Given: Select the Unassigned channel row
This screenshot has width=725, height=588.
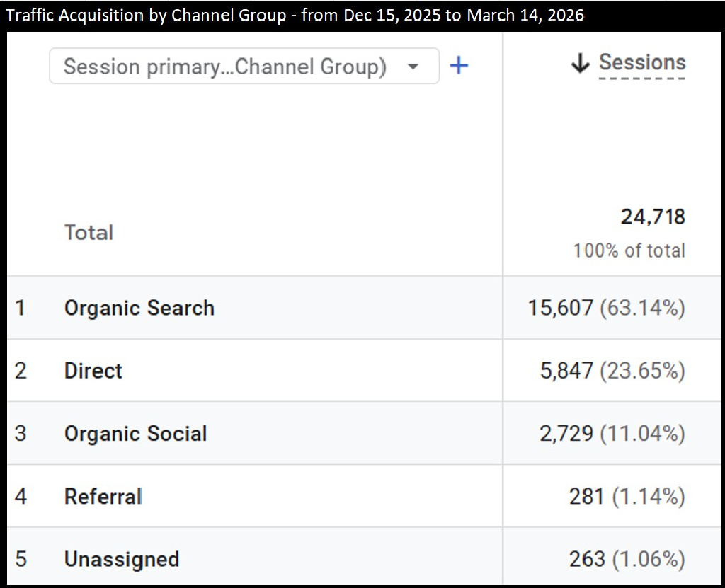Looking at the screenshot, I should coord(121,559).
